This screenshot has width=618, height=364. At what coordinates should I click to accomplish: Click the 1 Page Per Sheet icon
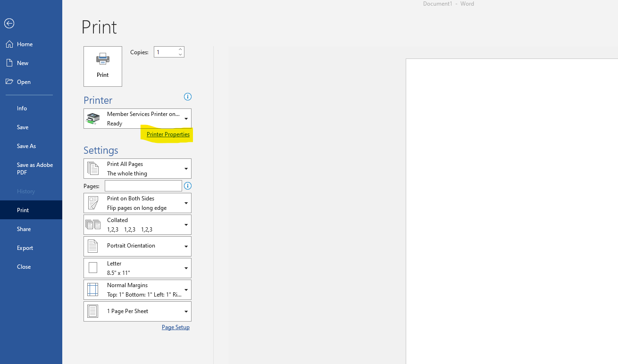(93, 311)
